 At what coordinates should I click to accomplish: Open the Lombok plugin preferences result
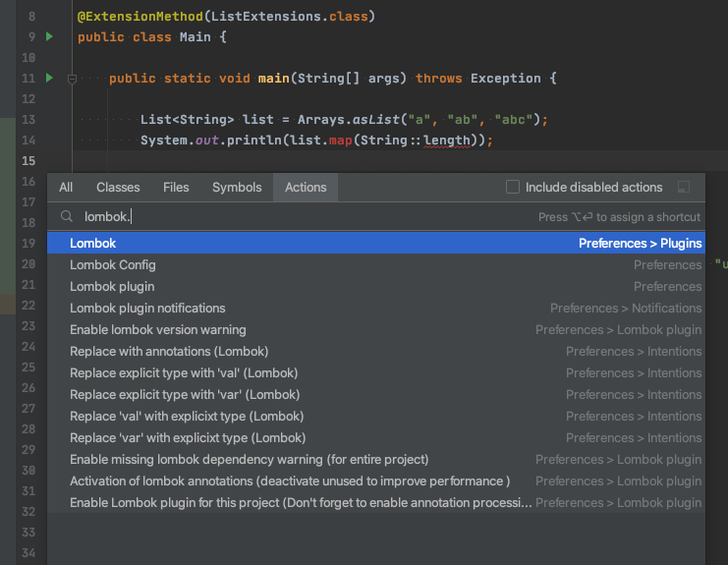(x=376, y=287)
